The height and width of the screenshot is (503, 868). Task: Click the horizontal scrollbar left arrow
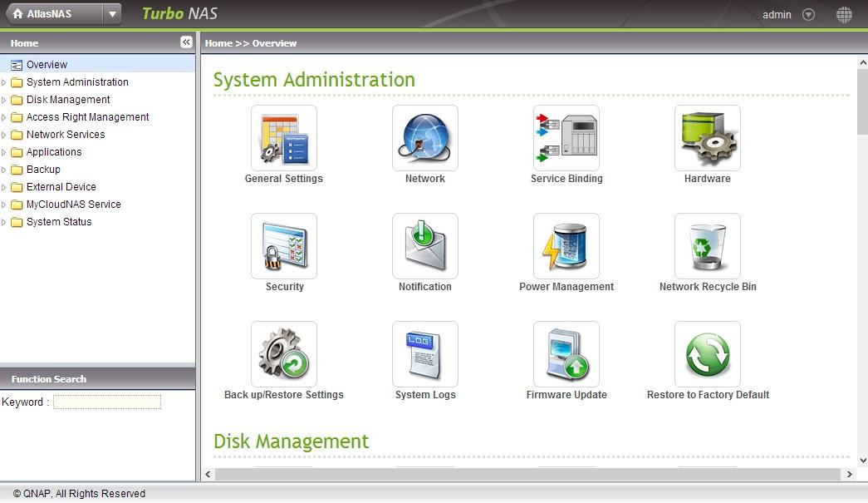coord(208,474)
